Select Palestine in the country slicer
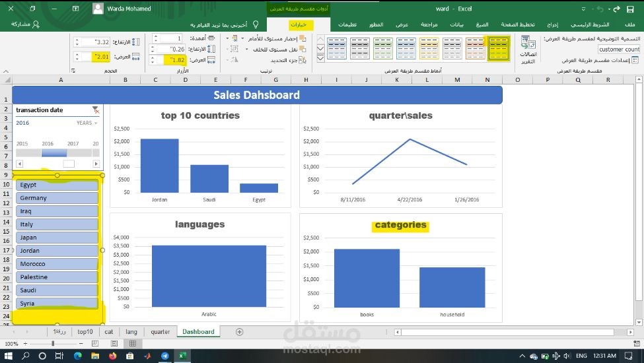This screenshot has height=363, width=644. tap(57, 277)
